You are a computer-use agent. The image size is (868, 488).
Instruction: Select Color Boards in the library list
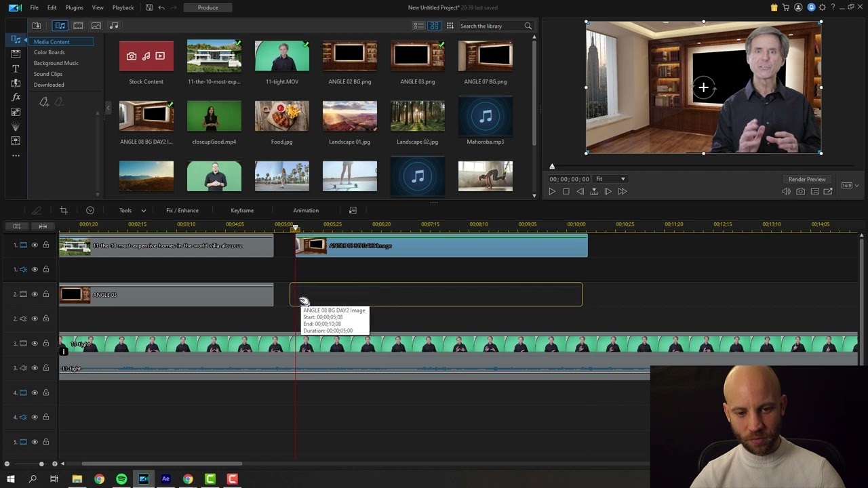pyautogui.click(x=50, y=52)
